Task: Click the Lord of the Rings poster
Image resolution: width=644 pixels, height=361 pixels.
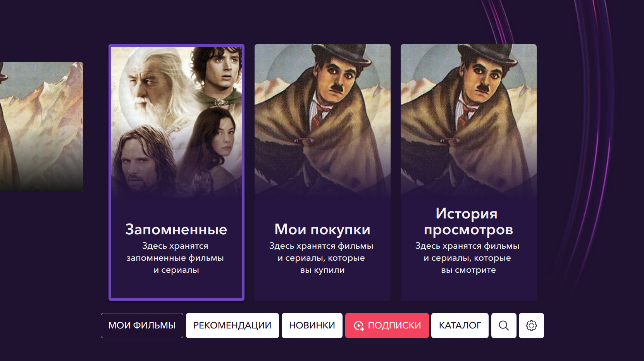Action: [176, 122]
